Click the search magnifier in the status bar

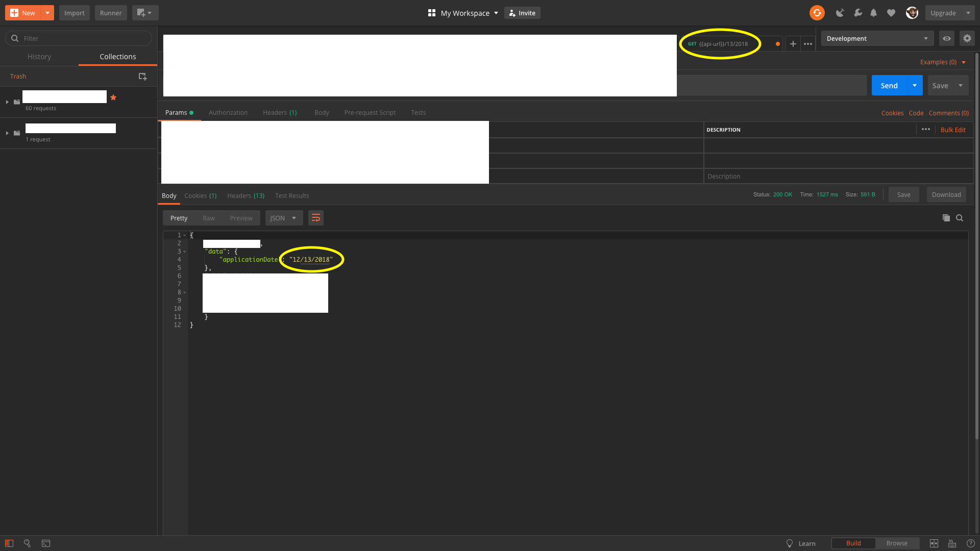[x=27, y=543]
